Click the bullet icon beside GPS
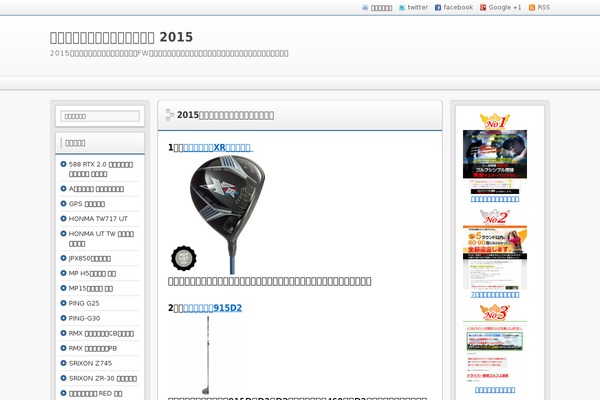Image resolution: width=600 pixels, height=400 pixels. click(64, 203)
